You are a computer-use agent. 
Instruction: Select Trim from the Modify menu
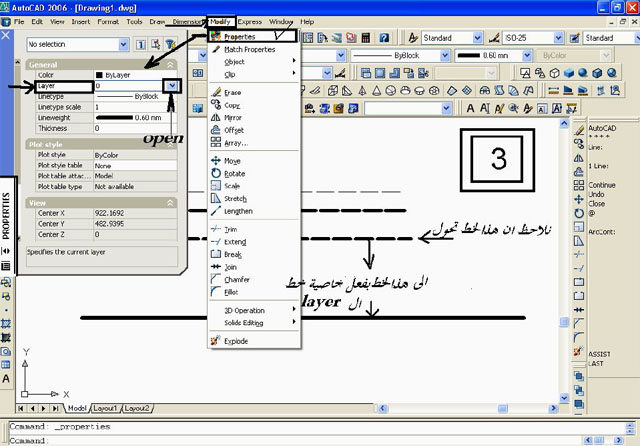tap(230, 229)
